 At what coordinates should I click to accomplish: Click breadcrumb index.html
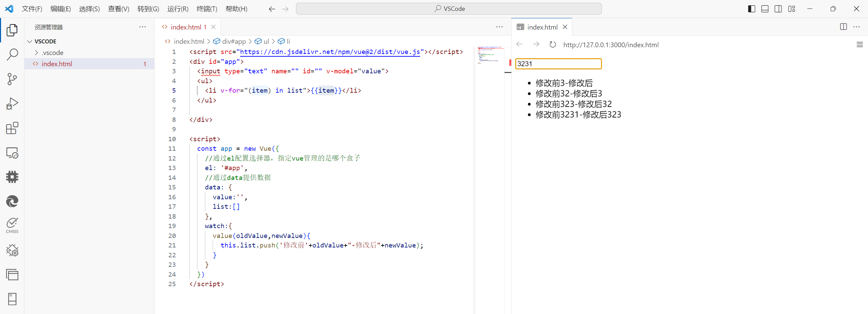pos(189,41)
